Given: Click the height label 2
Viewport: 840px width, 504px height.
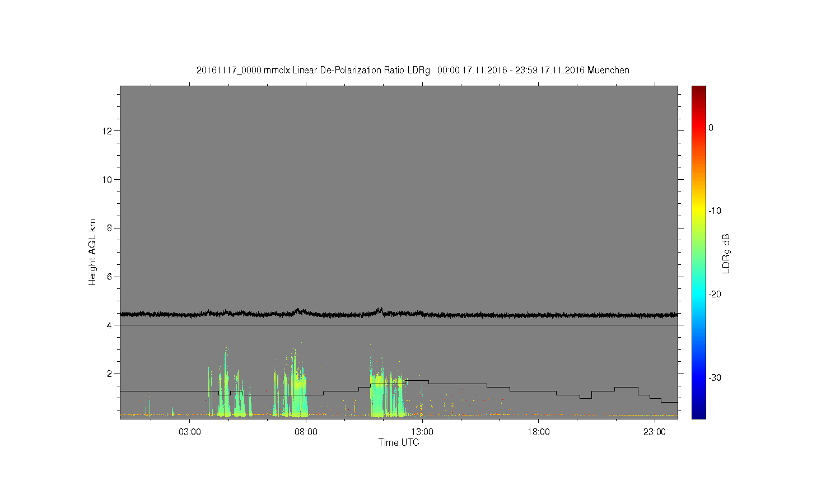Looking at the screenshot, I should pos(109,374).
